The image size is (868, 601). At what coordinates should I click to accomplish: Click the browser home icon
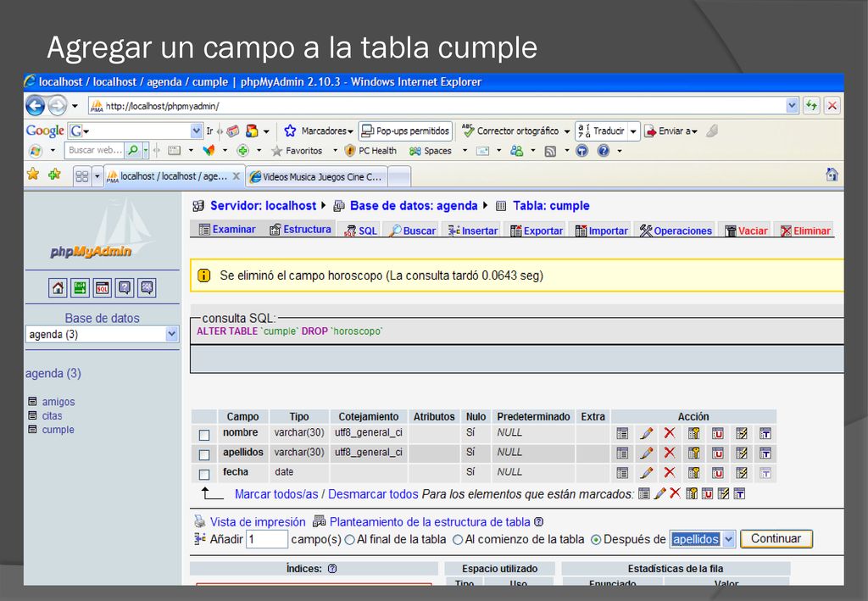(x=831, y=175)
